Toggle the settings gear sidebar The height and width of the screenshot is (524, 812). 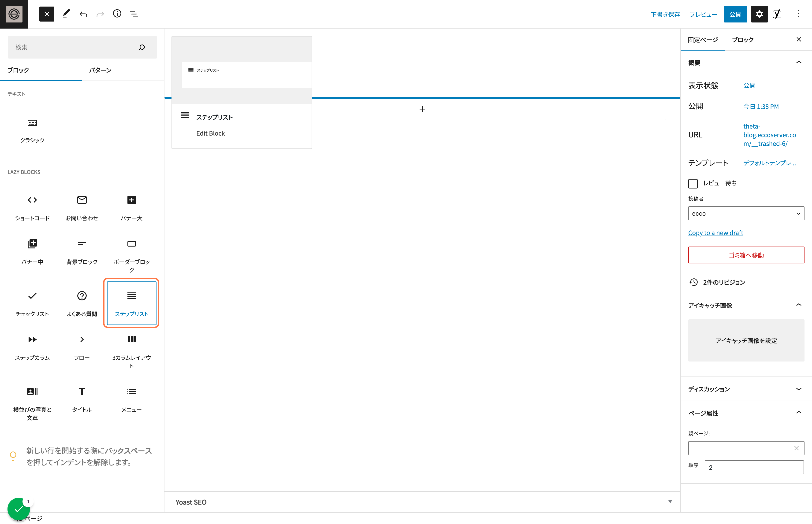pyautogui.click(x=759, y=14)
